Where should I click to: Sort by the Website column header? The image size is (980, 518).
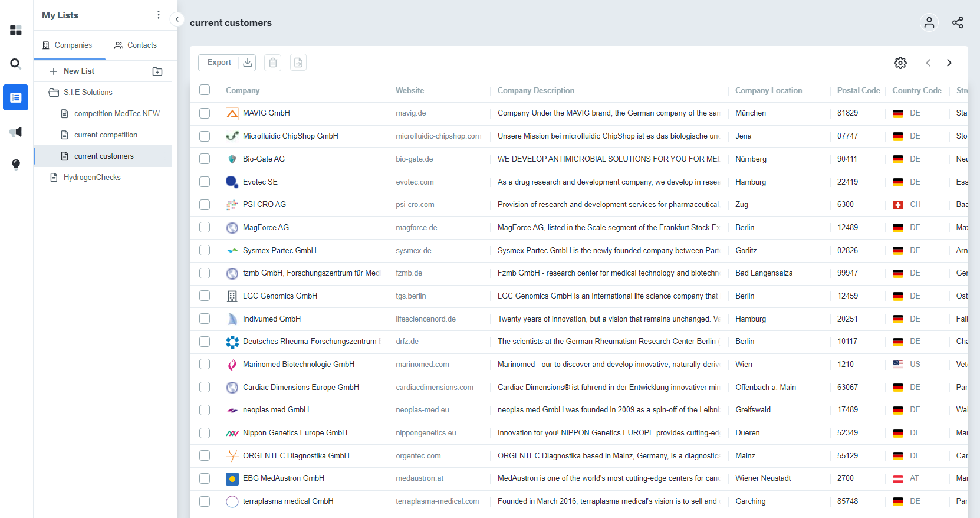[x=410, y=91]
